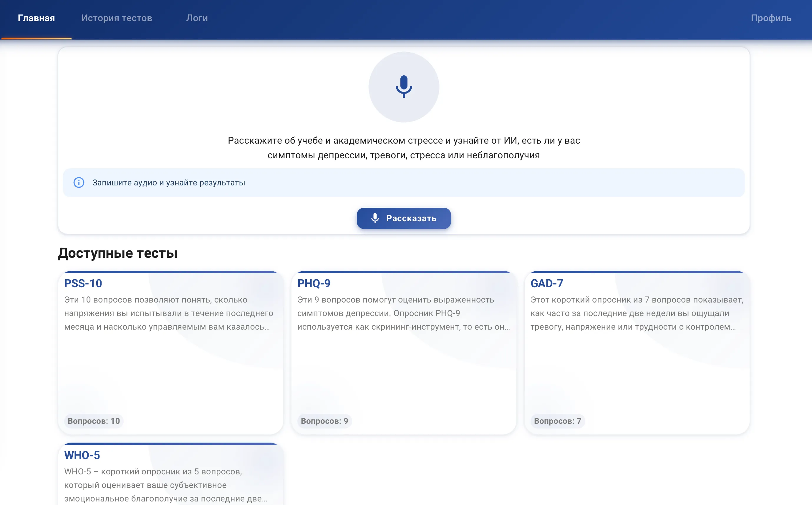Click the PHQ-9 description text
Screen dimensions: 812x505
404,313
